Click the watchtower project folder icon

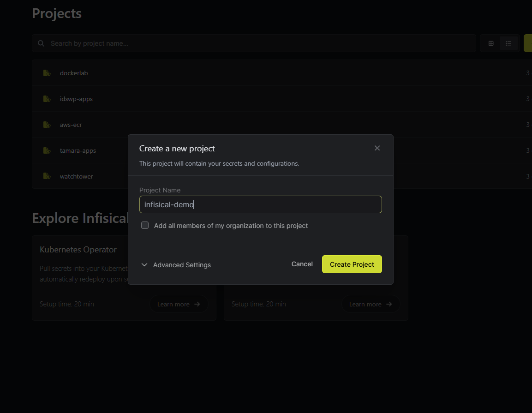click(47, 176)
